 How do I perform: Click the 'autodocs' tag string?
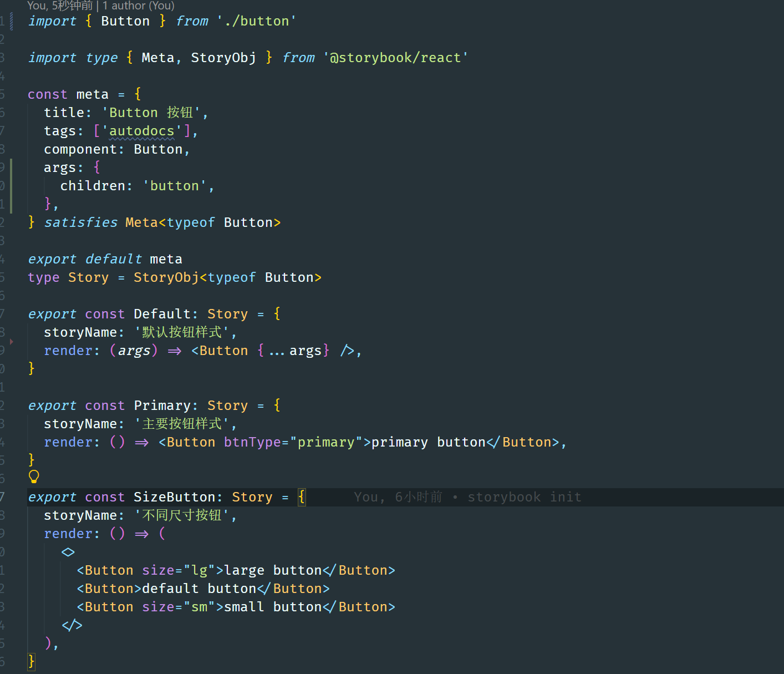click(142, 131)
